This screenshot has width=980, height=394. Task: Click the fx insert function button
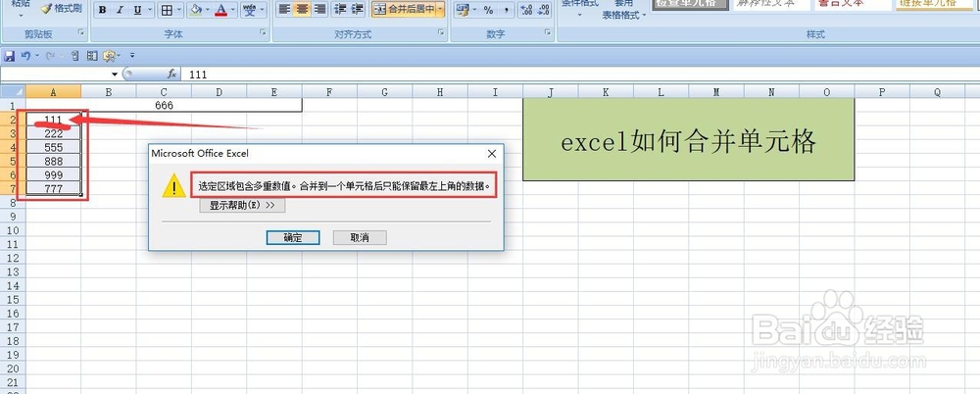171,74
